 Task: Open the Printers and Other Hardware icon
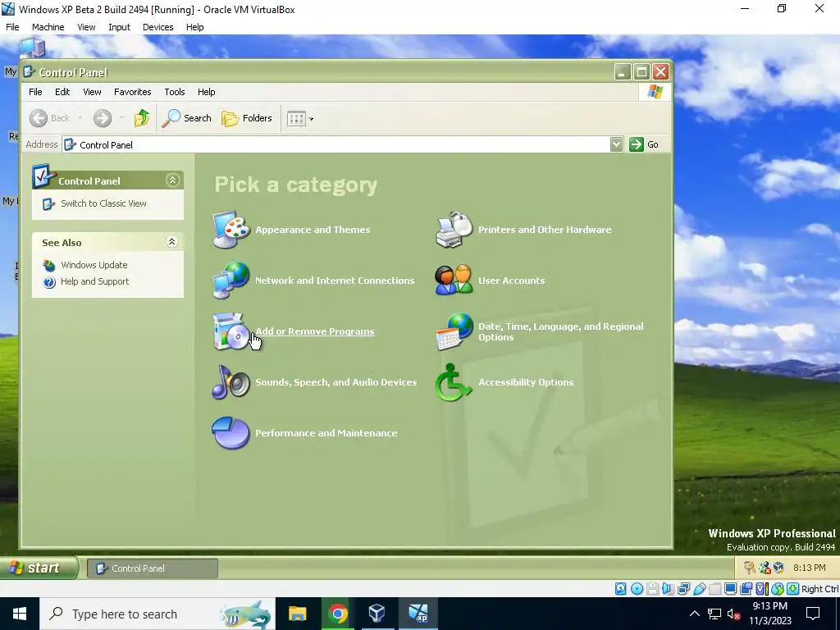454,230
